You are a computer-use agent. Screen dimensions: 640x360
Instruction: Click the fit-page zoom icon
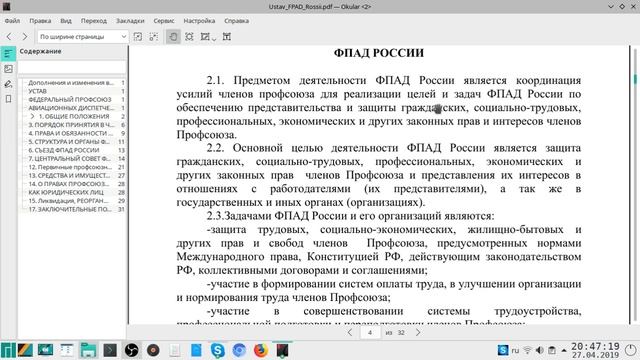point(138,37)
